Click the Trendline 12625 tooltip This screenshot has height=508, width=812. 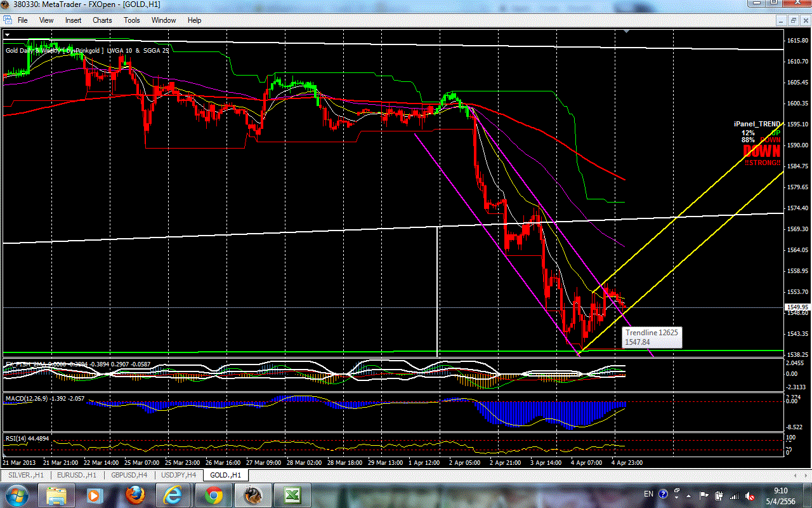[652, 337]
